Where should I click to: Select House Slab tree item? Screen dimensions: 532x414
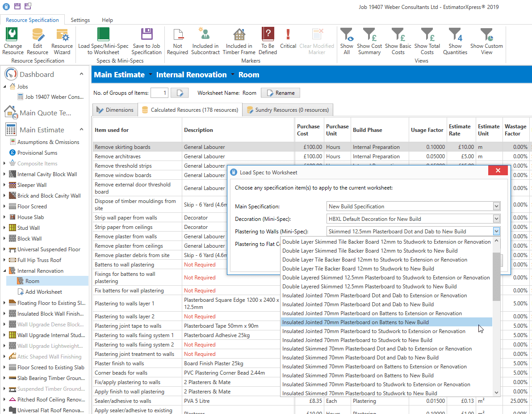click(x=30, y=217)
